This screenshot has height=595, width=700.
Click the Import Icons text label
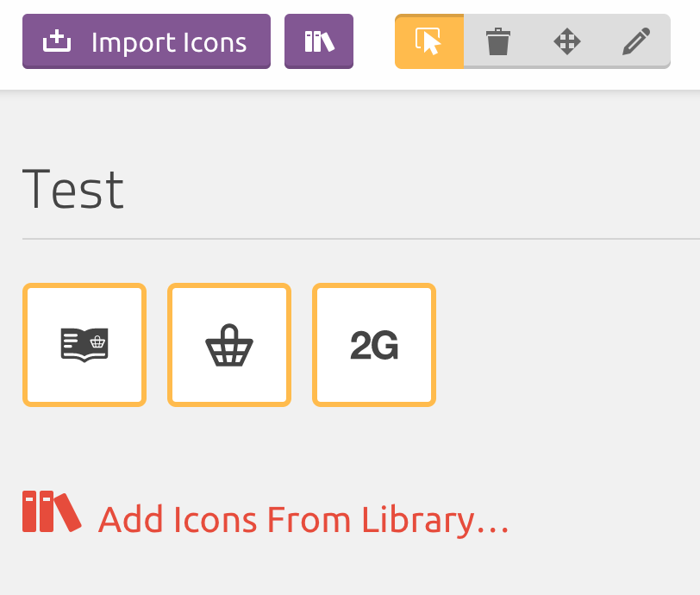point(169,43)
